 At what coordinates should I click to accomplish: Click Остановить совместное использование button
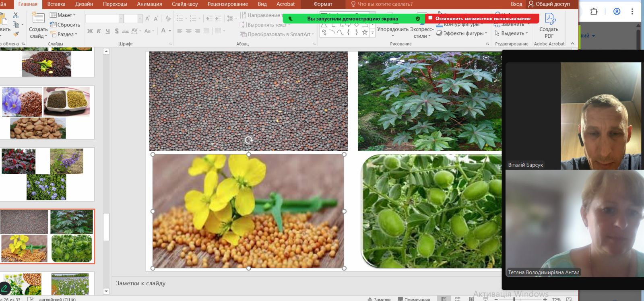point(482,19)
